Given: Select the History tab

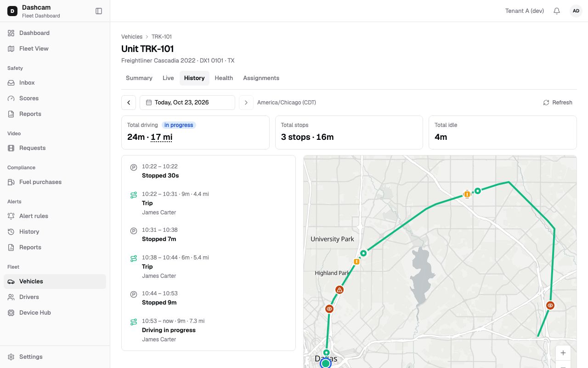Looking at the screenshot, I should point(194,78).
